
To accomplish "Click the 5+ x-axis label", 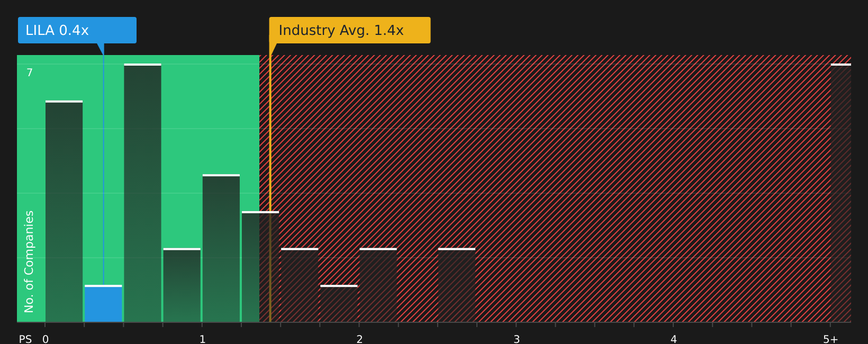I will tap(830, 339).
